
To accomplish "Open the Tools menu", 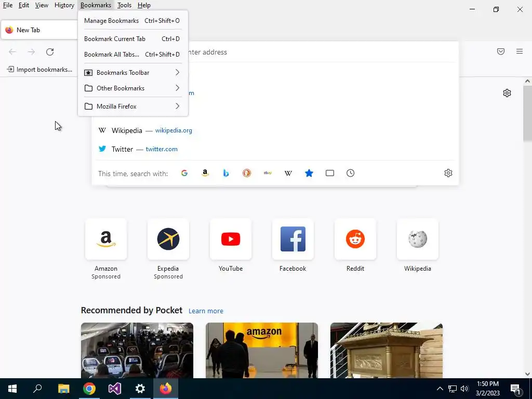I will coord(124,5).
